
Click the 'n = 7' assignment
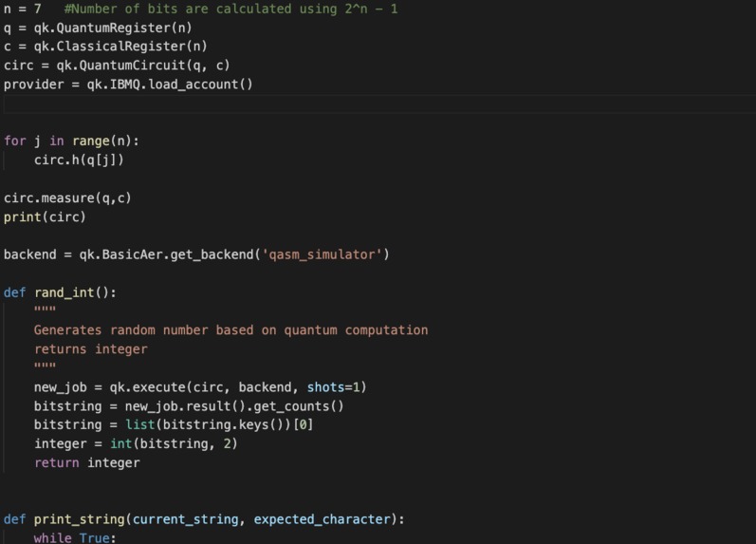tap(22, 9)
